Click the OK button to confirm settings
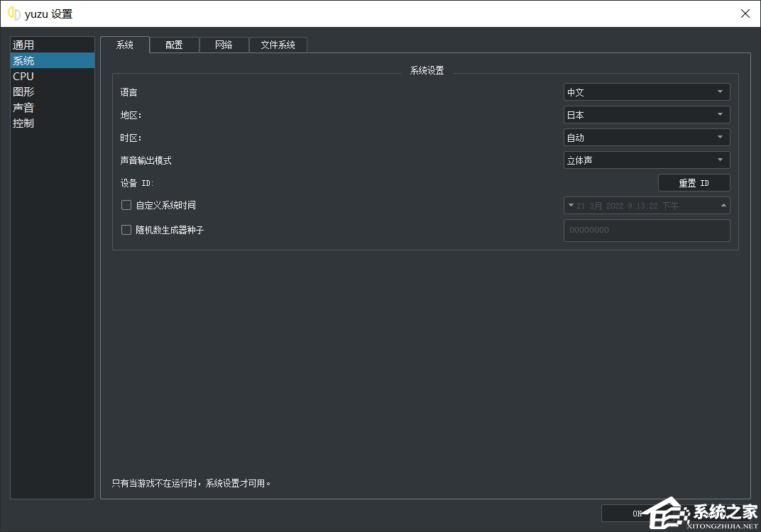This screenshot has height=532, width=761. pyautogui.click(x=635, y=513)
